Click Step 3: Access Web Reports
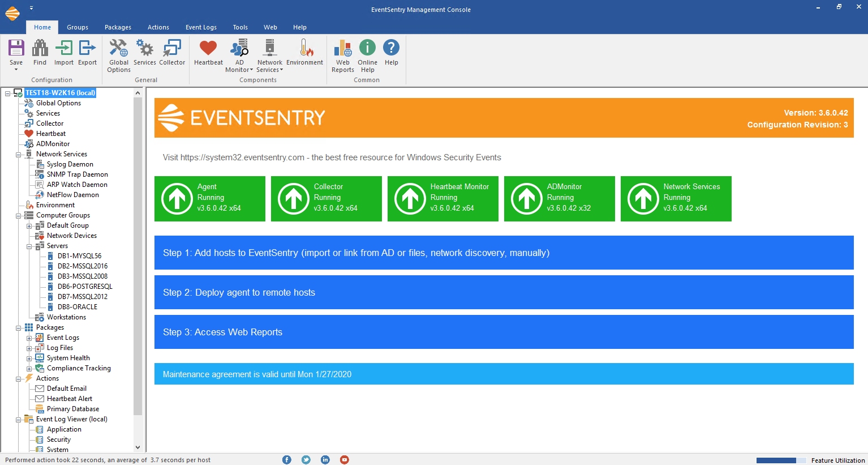 [x=504, y=332]
